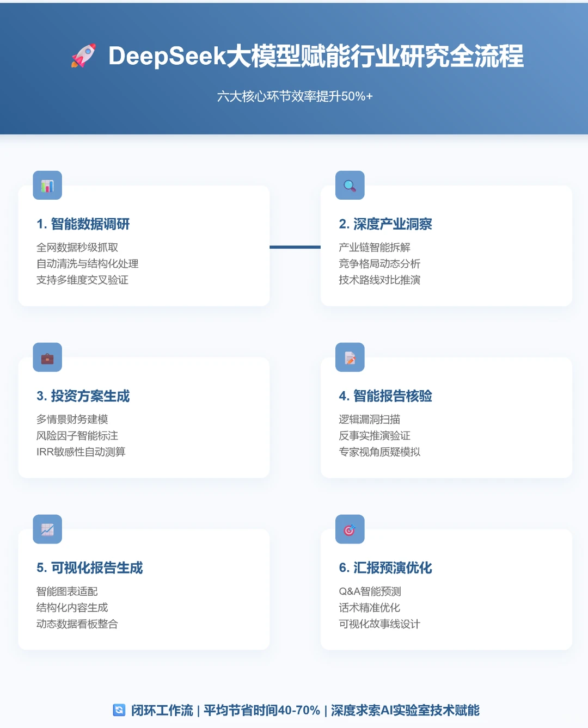
Task: Click the line '结构化内容生成'
Action: [x=72, y=608]
